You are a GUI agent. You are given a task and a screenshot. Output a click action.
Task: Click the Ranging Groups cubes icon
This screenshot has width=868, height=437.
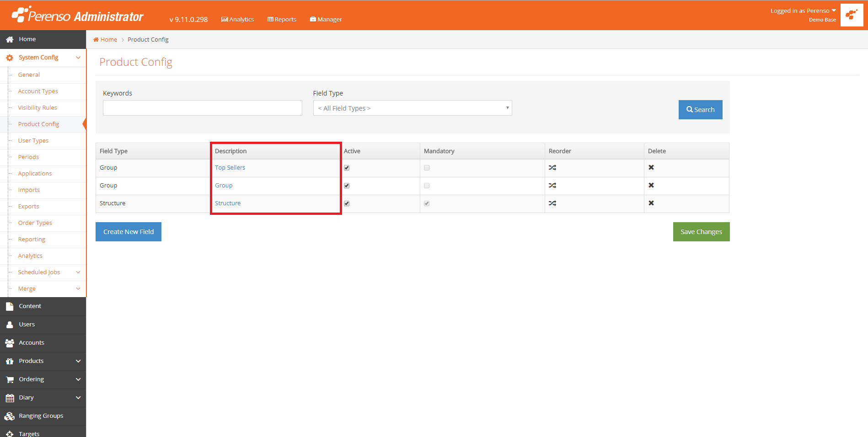coord(10,416)
